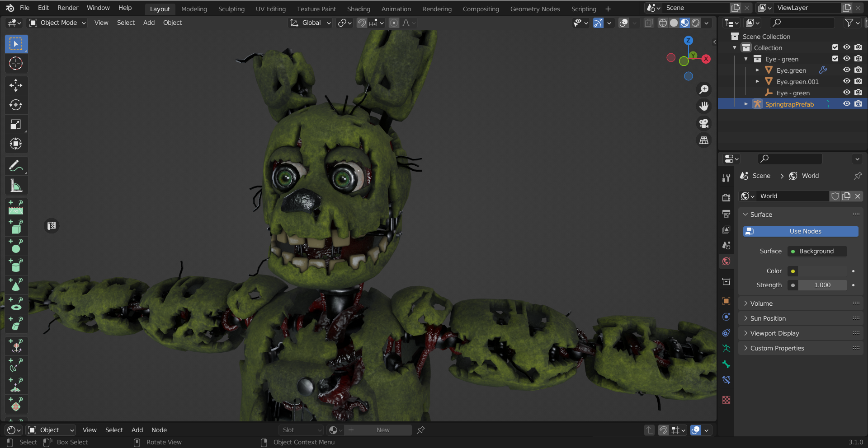Select the Measure tool
The width and height of the screenshot is (868, 448).
click(x=16, y=185)
